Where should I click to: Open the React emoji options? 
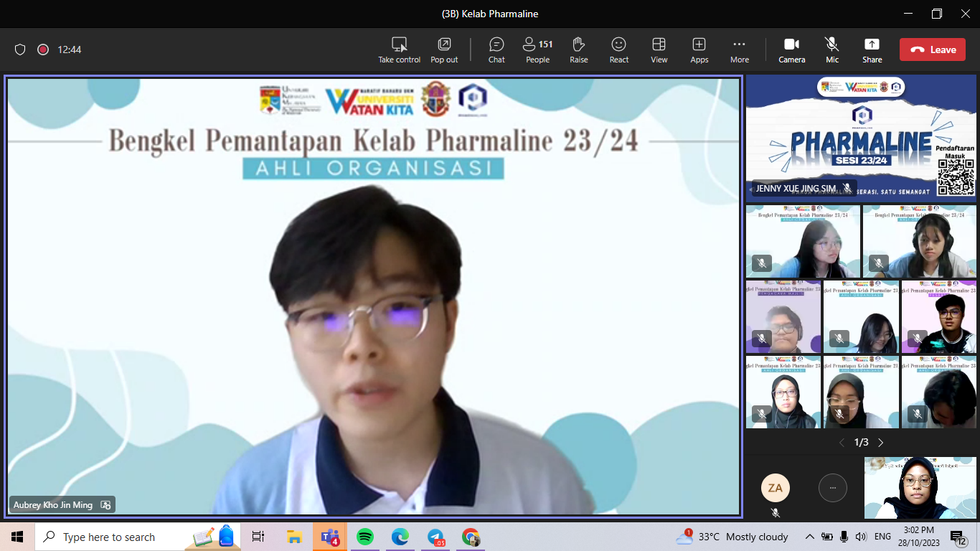click(618, 50)
